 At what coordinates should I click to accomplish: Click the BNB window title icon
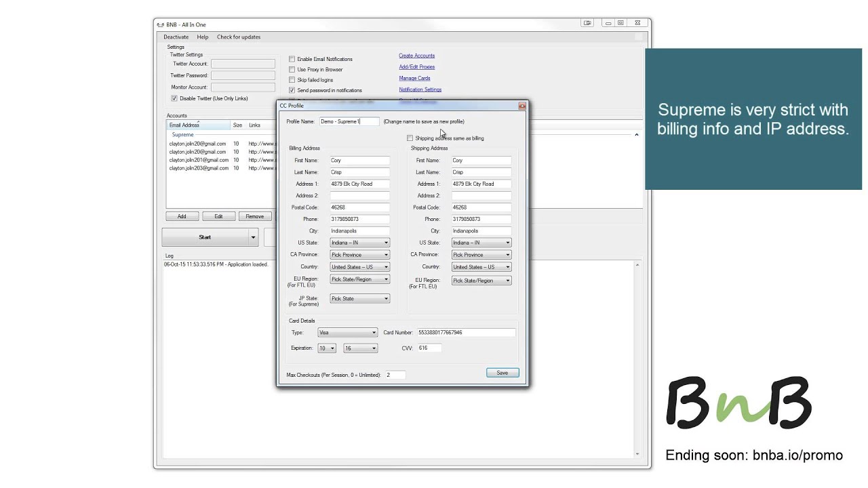tap(160, 25)
